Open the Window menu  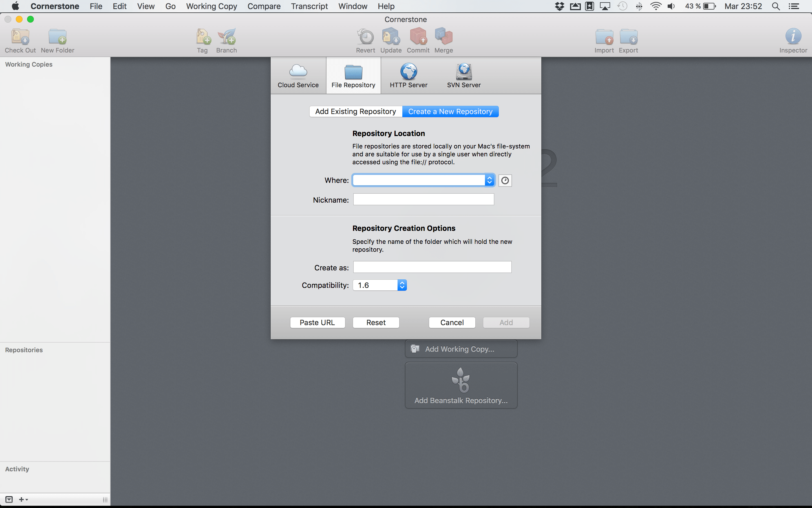[x=353, y=6]
